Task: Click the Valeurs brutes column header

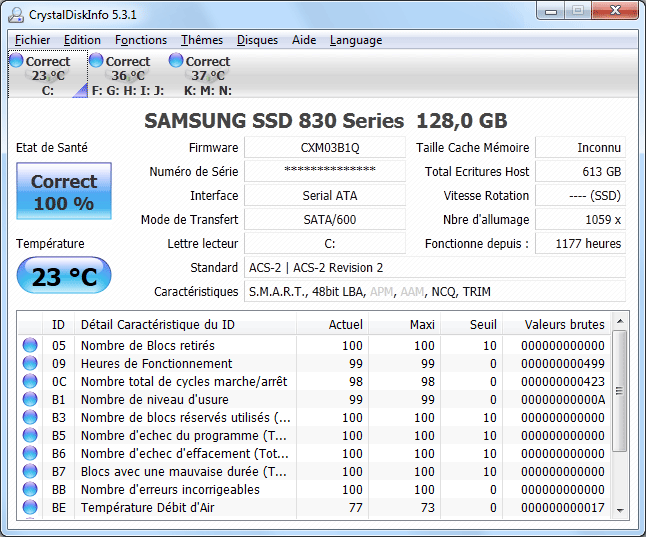Action: [x=557, y=324]
